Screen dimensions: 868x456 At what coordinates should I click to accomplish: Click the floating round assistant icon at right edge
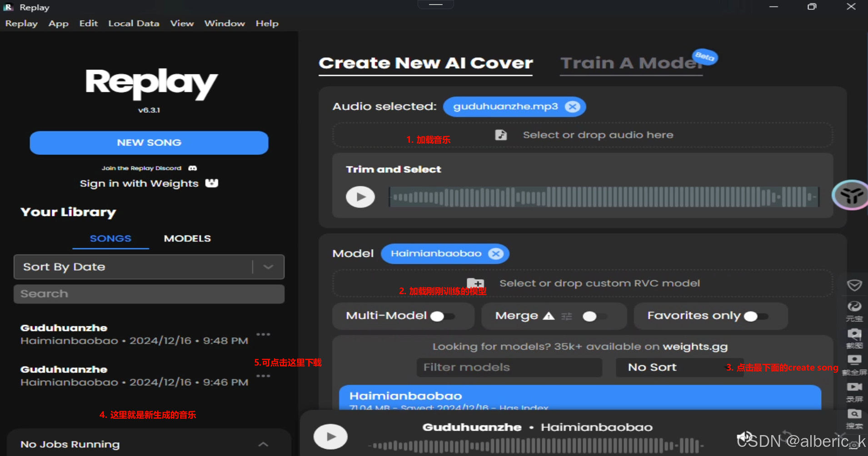point(851,195)
